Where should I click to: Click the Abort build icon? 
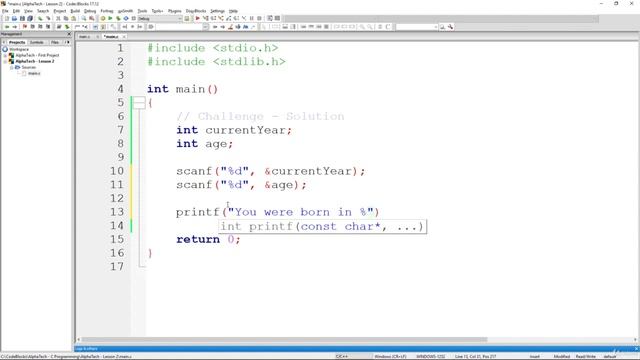point(133,18)
